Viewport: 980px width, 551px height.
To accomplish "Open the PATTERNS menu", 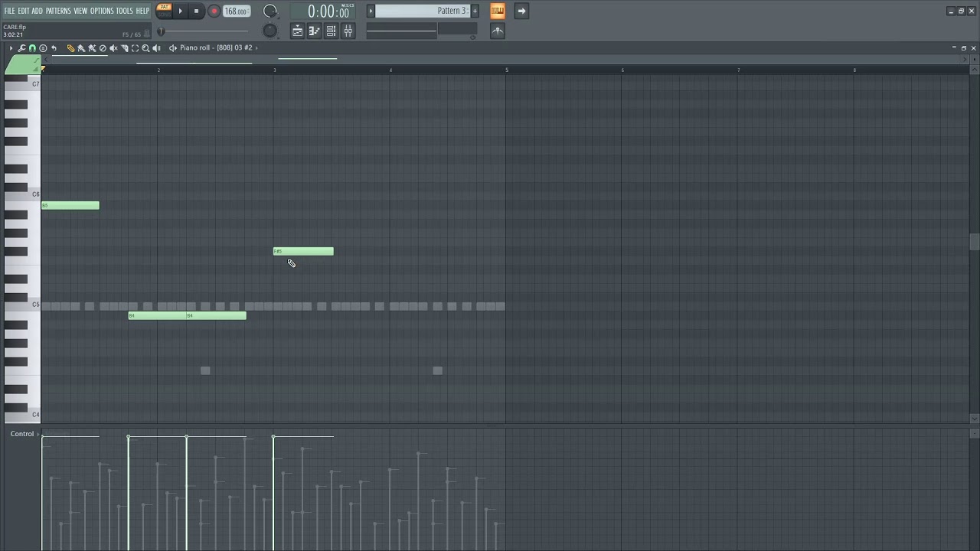I will tap(58, 11).
